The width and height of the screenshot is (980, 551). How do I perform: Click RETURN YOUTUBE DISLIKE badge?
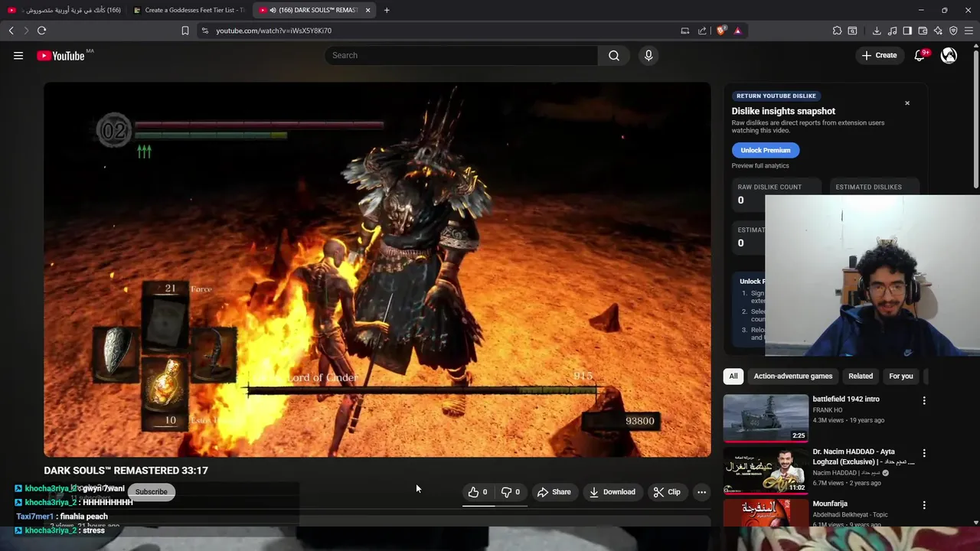(x=776, y=96)
